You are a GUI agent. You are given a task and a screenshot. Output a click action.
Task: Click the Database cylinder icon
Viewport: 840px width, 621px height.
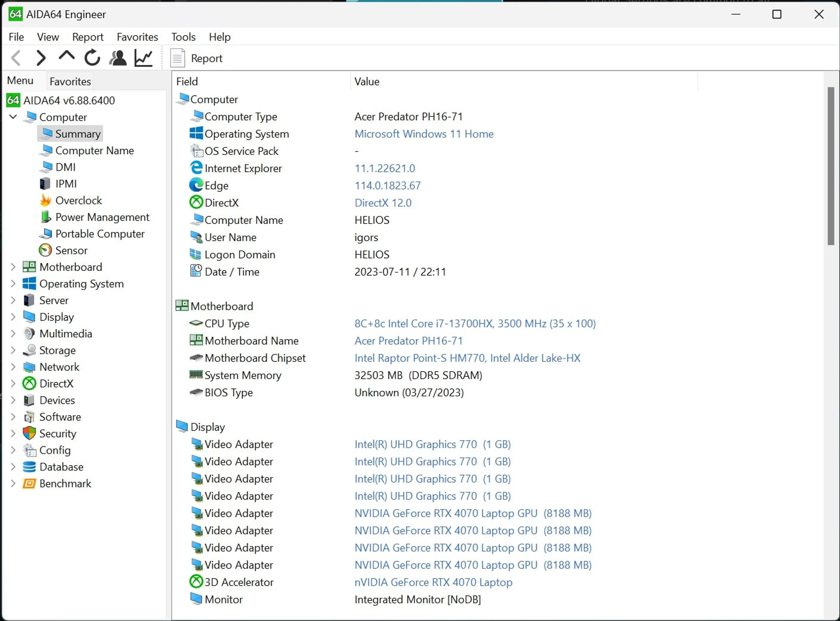pyautogui.click(x=29, y=467)
